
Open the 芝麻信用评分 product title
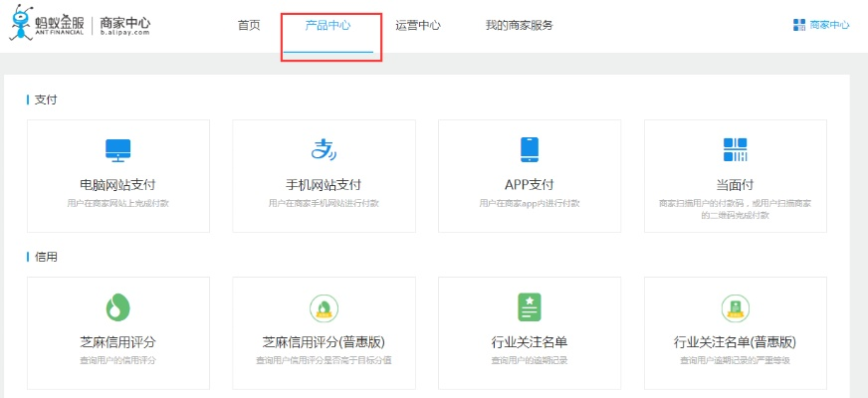coord(117,342)
